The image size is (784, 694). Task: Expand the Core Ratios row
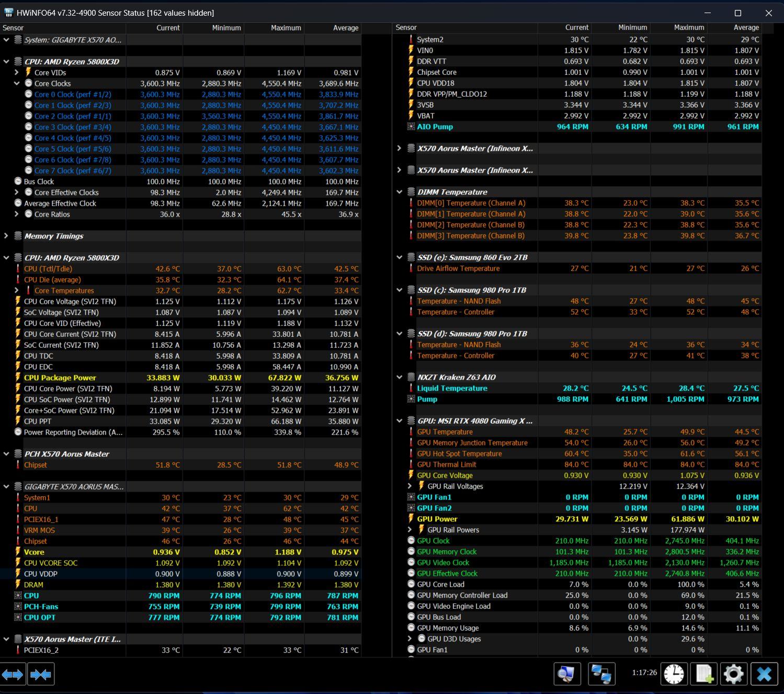point(17,214)
